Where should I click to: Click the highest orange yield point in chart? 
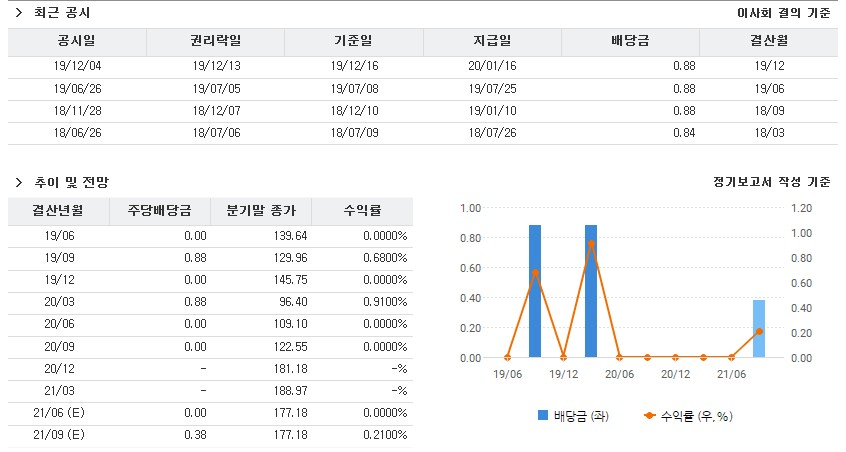pyautogui.click(x=591, y=244)
